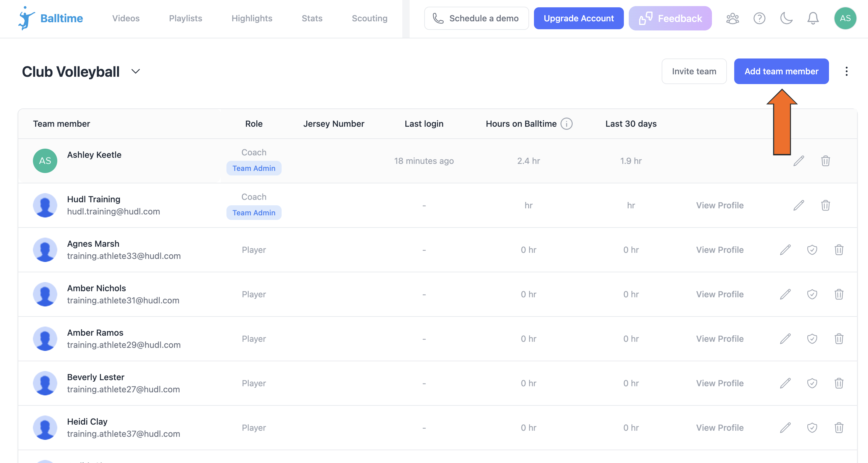Click Hudl Training's Team Admin badge
This screenshot has height=463, width=868.
(254, 213)
